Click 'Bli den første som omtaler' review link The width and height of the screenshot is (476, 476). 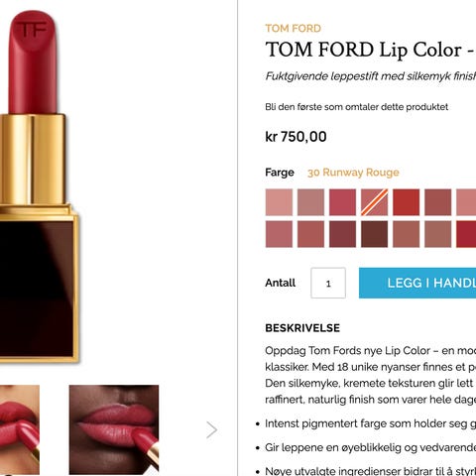[x=356, y=107]
